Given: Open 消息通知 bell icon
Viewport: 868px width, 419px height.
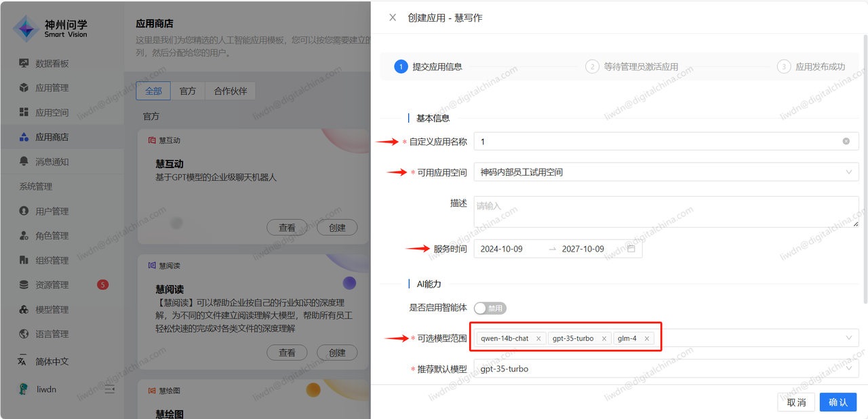Looking at the screenshot, I should coord(24,162).
